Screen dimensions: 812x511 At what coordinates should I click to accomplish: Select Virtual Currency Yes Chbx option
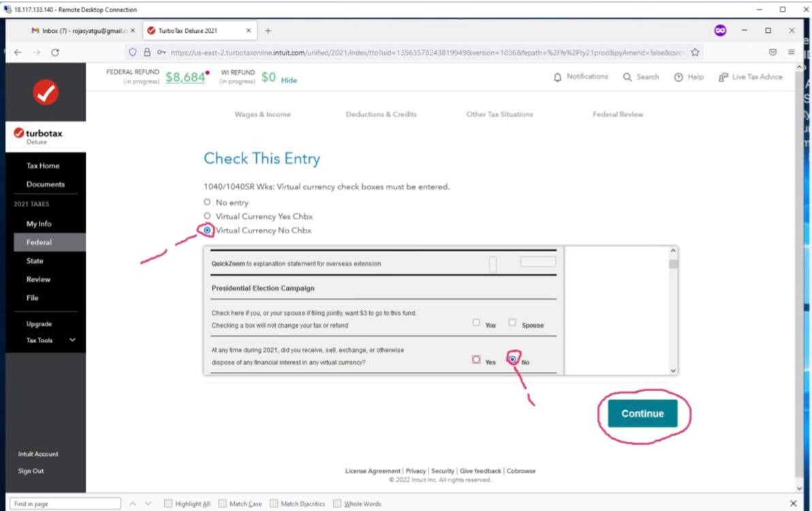coord(207,216)
